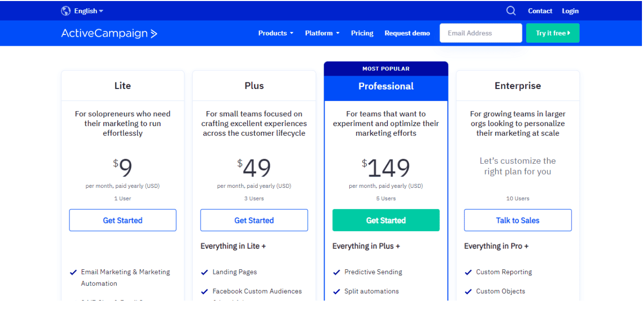Click checkmark icon beside Custom Reporting

468,272
